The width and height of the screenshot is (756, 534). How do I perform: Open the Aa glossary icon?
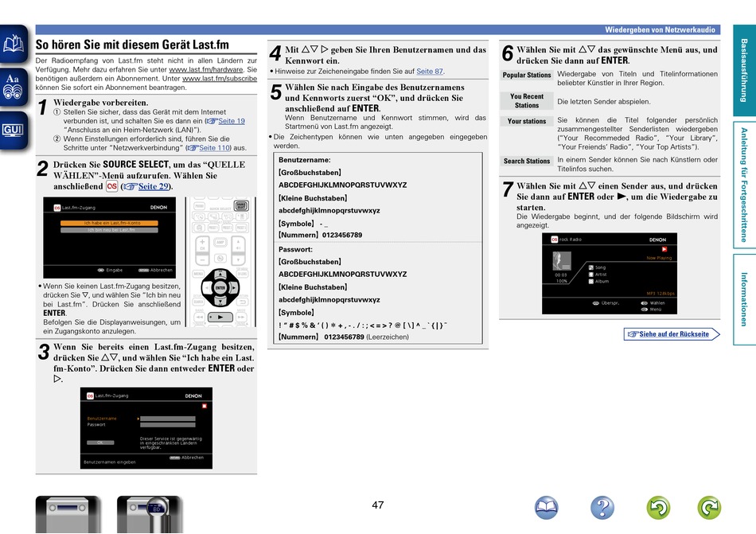(x=13, y=87)
